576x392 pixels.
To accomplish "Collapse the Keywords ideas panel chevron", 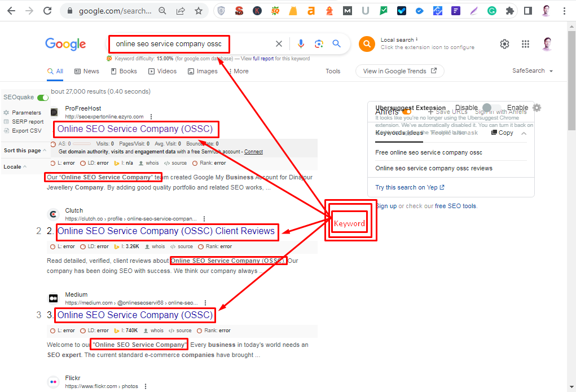I will click(524, 133).
